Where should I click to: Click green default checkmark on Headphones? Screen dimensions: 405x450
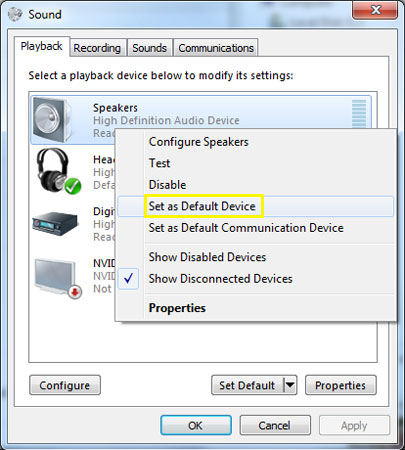click(x=73, y=186)
